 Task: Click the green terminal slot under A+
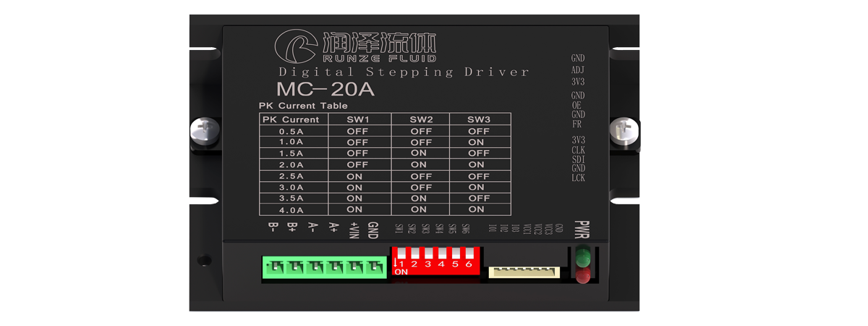tap(335, 267)
